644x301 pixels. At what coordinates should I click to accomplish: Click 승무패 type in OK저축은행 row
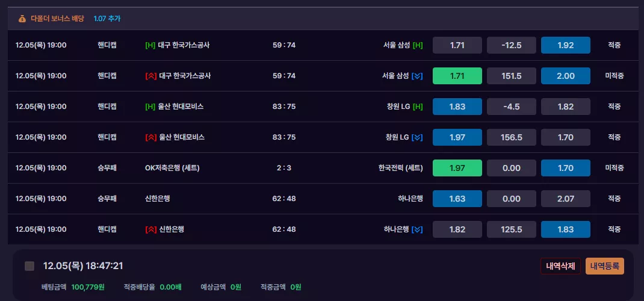point(107,168)
